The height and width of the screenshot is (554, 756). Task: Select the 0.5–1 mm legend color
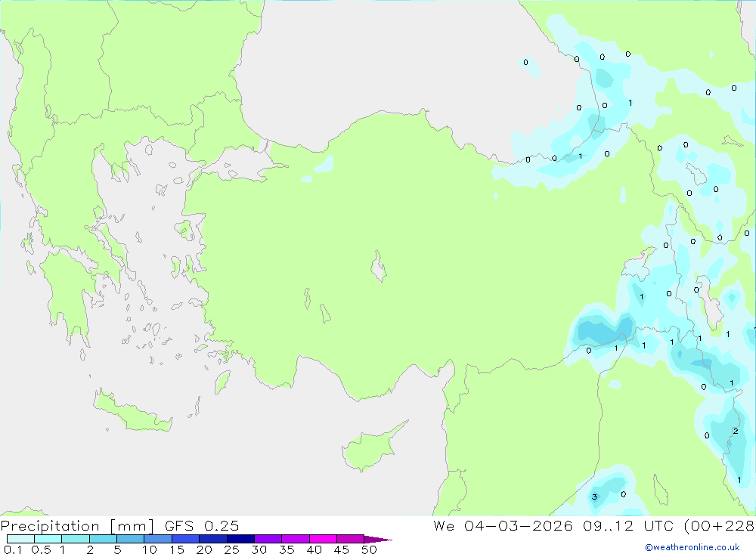(x=48, y=539)
